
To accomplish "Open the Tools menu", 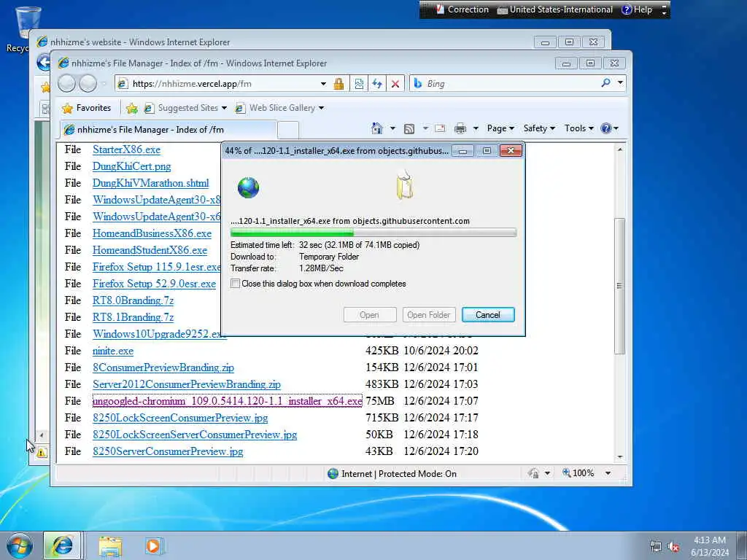I will coord(578,128).
